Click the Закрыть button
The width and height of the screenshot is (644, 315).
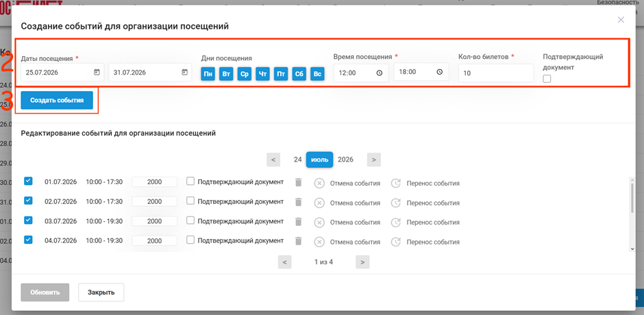(101, 292)
